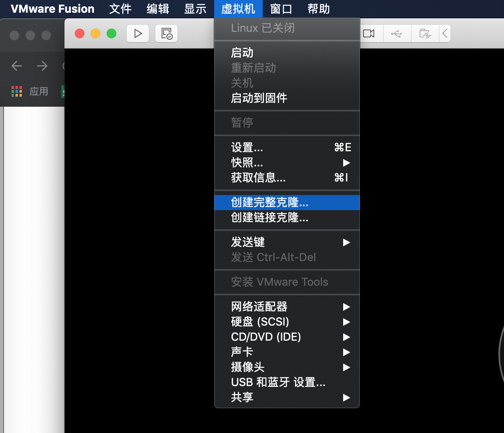Choose 获取信息... menu entry
This screenshot has width=504, height=433.
(x=287, y=177)
